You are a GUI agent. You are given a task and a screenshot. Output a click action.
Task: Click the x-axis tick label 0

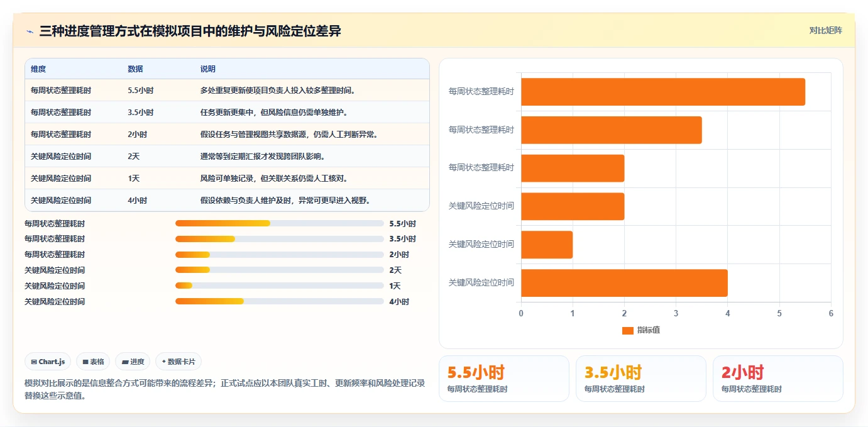point(521,313)
